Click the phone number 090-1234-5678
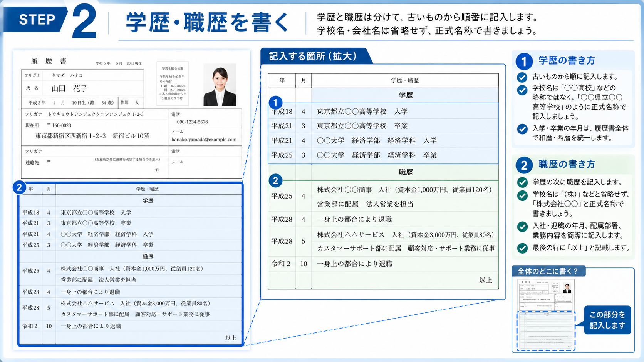This screenshot has width=644, height=362. pos(192,122)
